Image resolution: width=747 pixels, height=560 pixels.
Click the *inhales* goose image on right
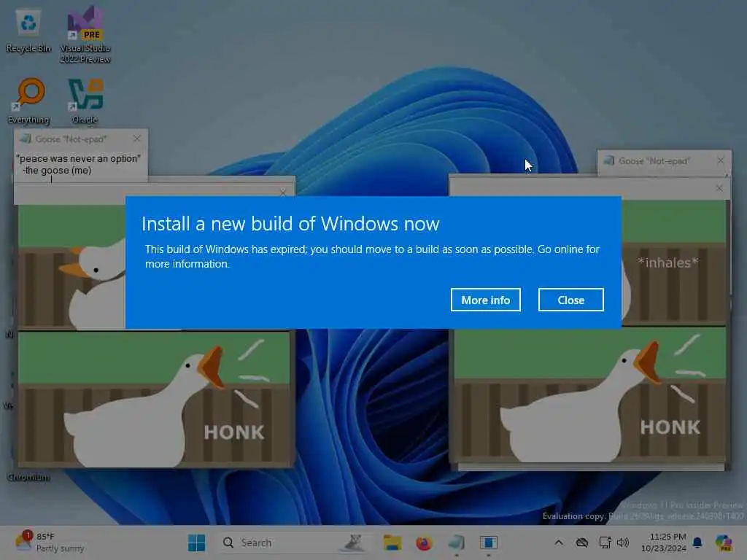pyautogui.click(x=673, y=262)
